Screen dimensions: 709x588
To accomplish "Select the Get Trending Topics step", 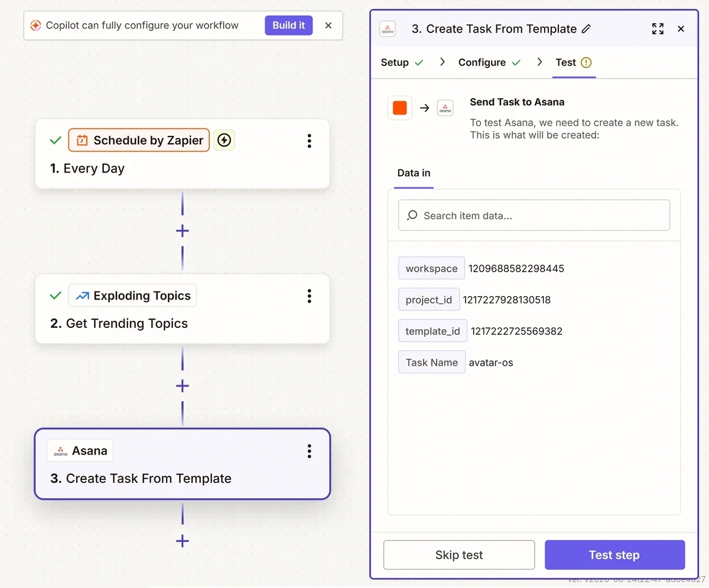I will pyautogui.click(x=182, y=308).
